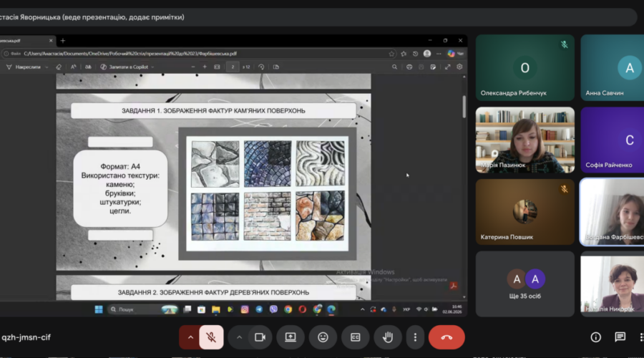644x358 pixels.
Task: Open the browser profile avatar
Action: (x=427, y=54)
